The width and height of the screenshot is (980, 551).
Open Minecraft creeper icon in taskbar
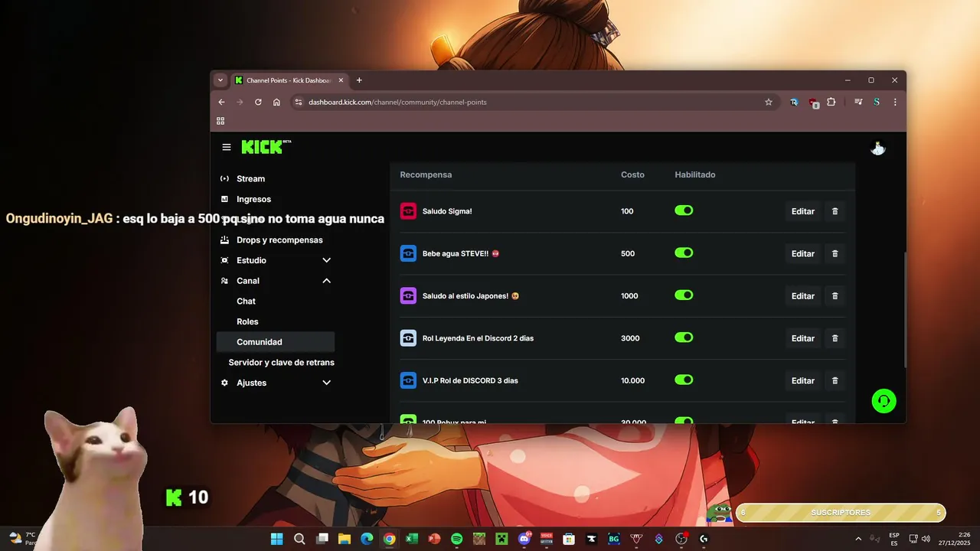click(x=501, y=539)
